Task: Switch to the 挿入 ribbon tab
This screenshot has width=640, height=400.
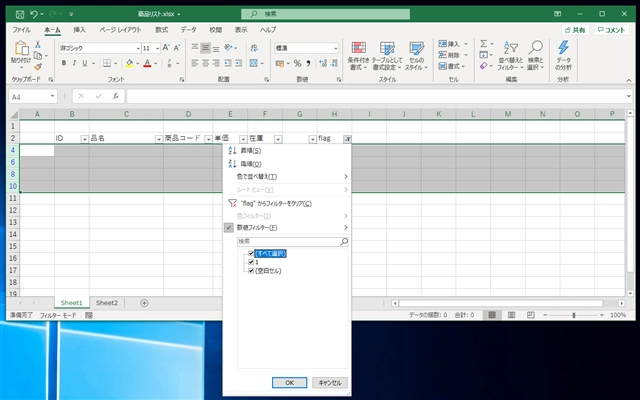Action: point(80,30)
